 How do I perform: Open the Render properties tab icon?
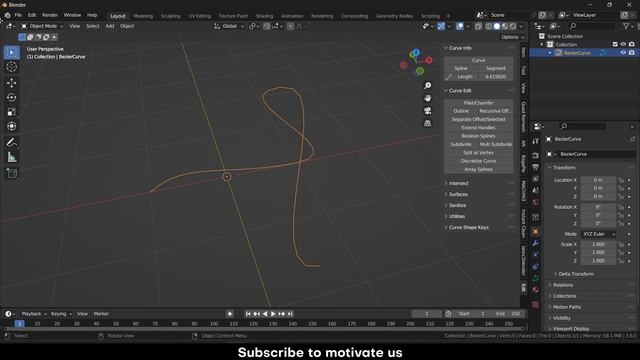tap(536, 156)
